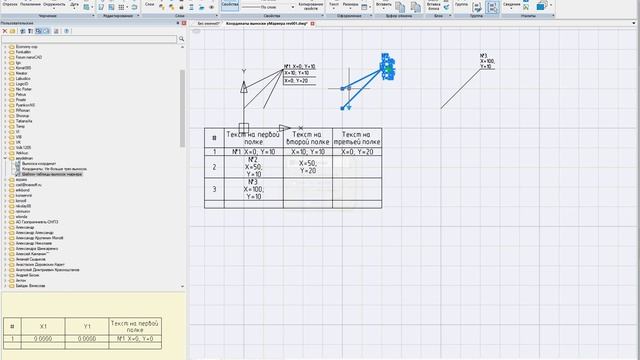Click the Текст на третьей полке header cell
The width and height of the screenshot is (640, 360).
point(357,138)
